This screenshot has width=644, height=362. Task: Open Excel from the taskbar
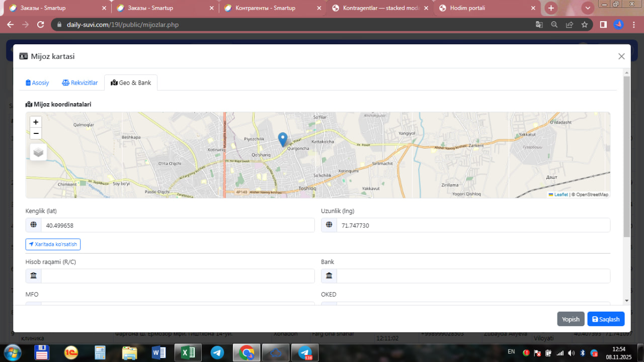coord(188,352)
